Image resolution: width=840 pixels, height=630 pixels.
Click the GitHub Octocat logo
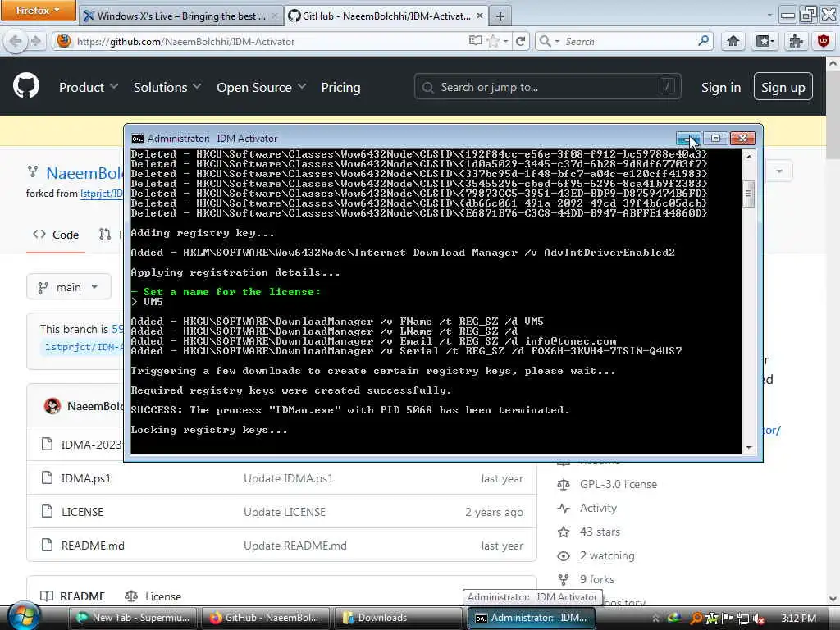[26, 86]
